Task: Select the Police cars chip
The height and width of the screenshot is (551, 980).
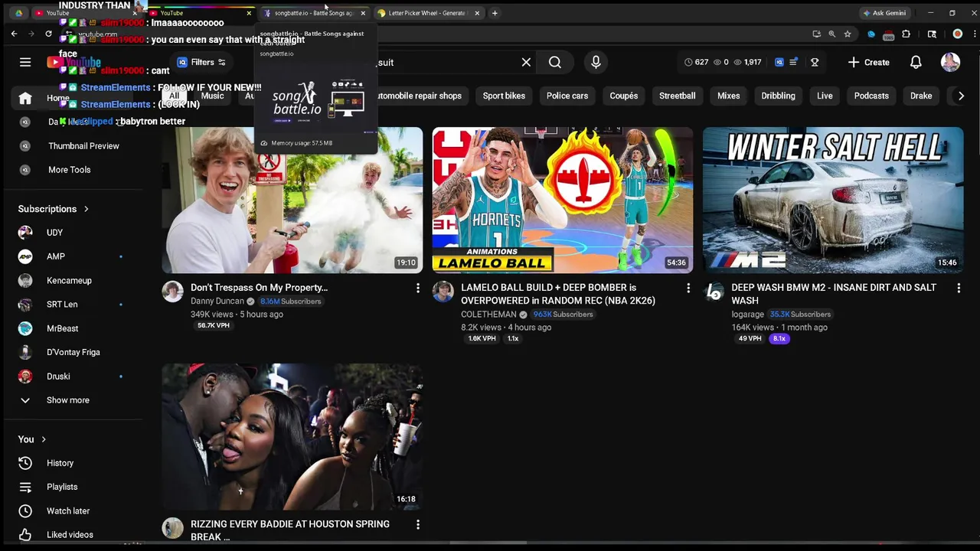Action: tap(567, 96)
